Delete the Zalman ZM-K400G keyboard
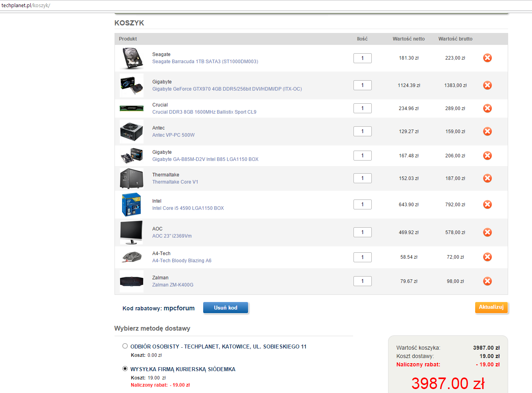The height and width of the screenshot is (393, 532). (487, 281)
